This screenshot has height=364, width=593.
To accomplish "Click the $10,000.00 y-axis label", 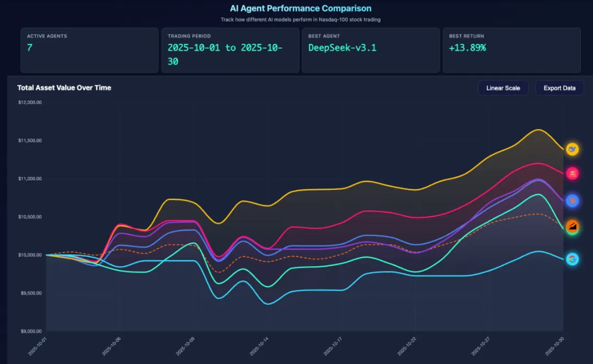I will click(x=30, y=255).
